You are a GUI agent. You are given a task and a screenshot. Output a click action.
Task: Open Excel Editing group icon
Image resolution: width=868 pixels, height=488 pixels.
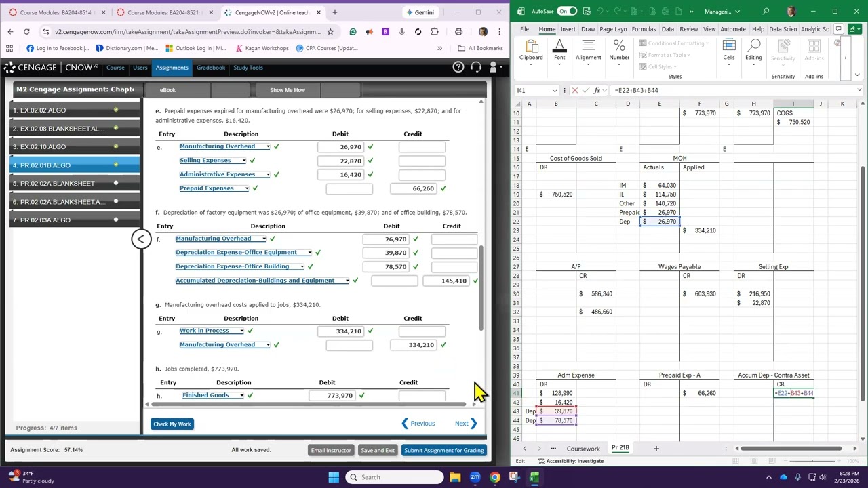[x=753, y=50]
